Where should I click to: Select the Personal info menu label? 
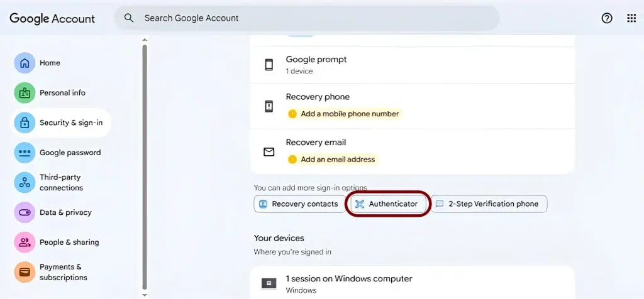(62, 93)
